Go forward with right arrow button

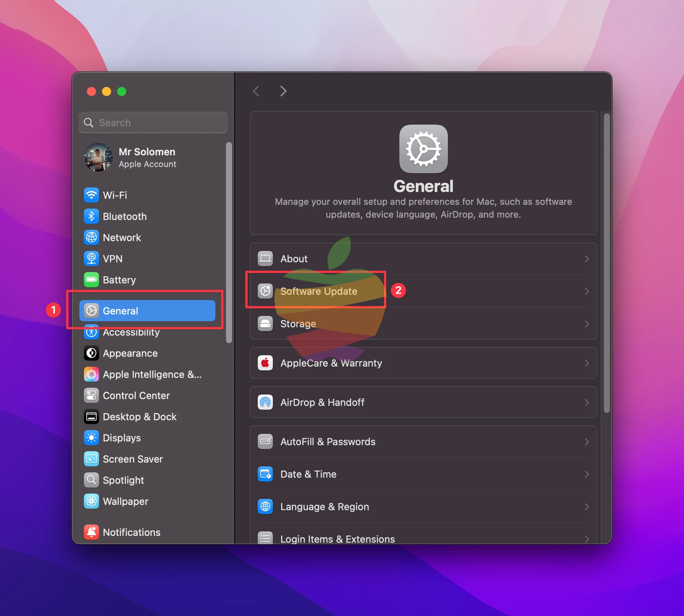[x=283, y=91]
